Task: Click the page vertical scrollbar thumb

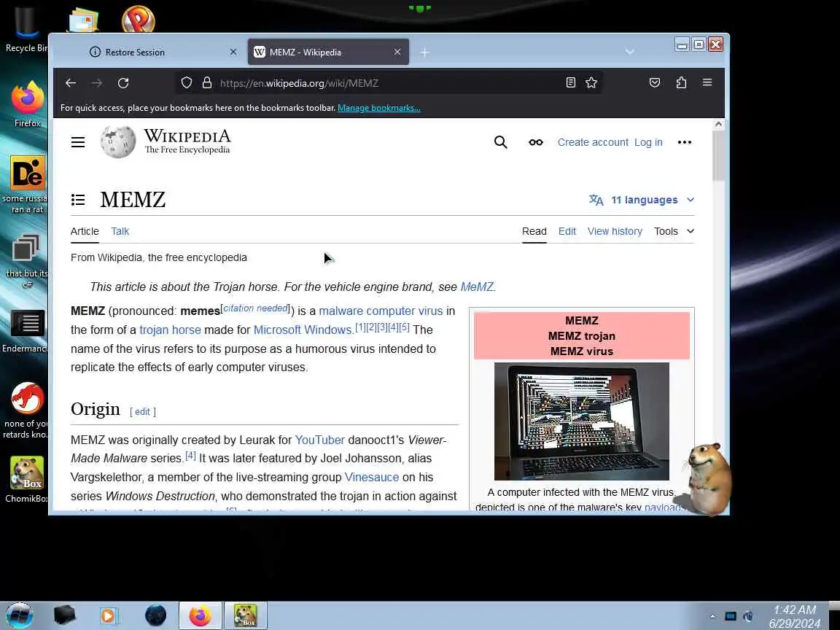Action: [x=718, y=155]
